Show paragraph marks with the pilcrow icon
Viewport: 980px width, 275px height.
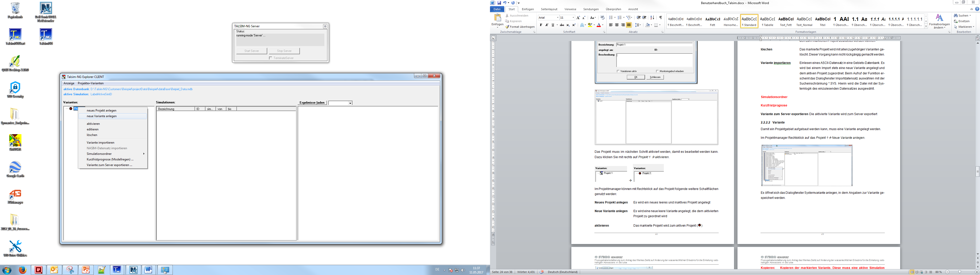[660, 18]
